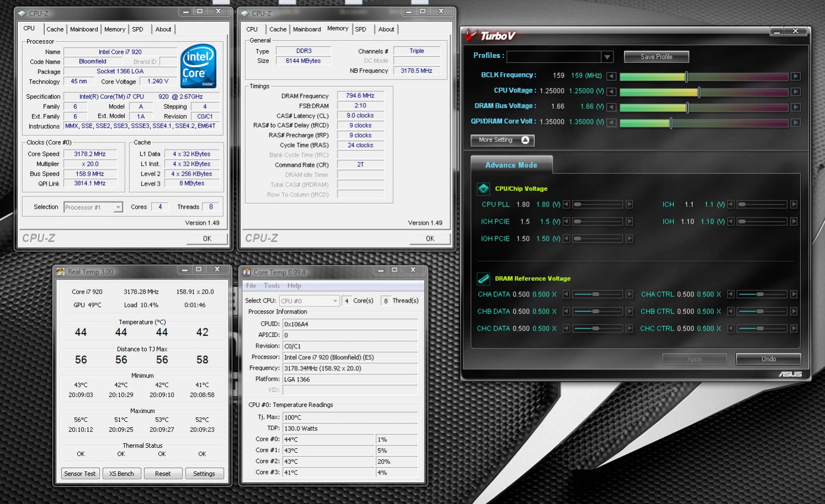Open the Select CPU dropdown in Core Temp
The image size is (825, 504).
tap(335, 301)
